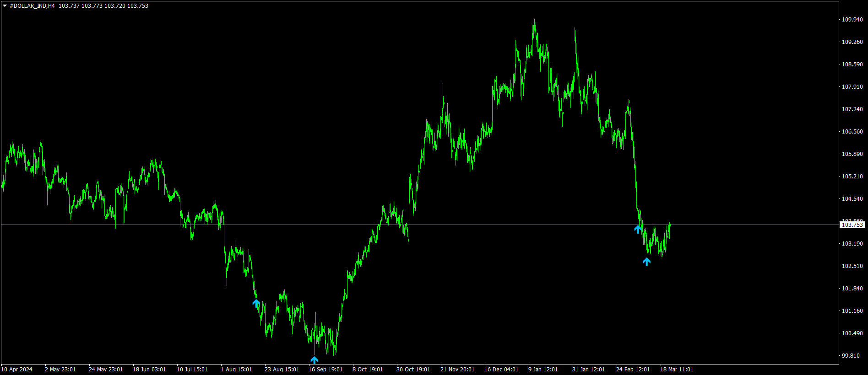Click the 24 May 23:01 time label
Screen dimensions: 868x375
pyautogui.click(x=106, y=370)
